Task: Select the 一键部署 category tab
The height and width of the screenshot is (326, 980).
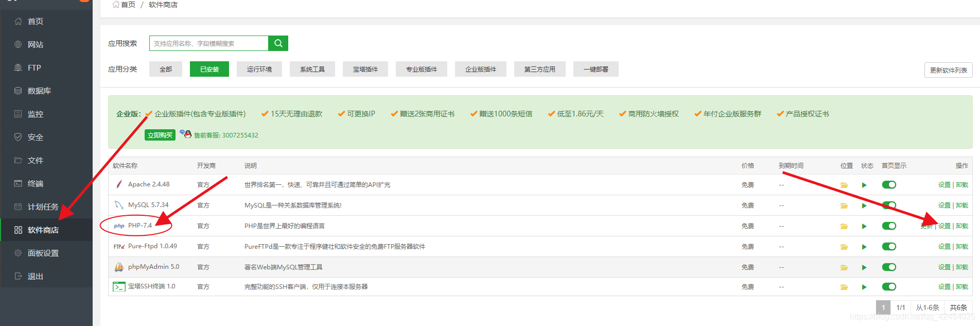Action: [x=596, y=69]
